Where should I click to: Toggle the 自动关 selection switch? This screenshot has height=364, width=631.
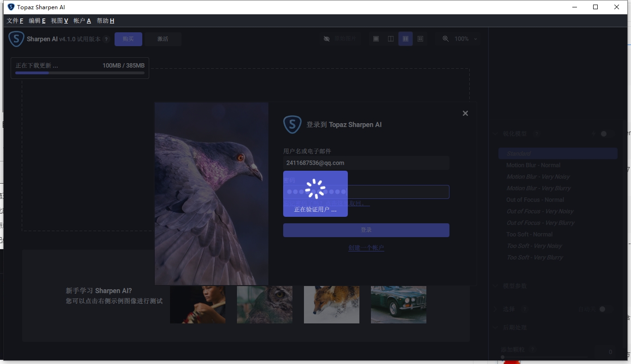(x=606, y=309)
